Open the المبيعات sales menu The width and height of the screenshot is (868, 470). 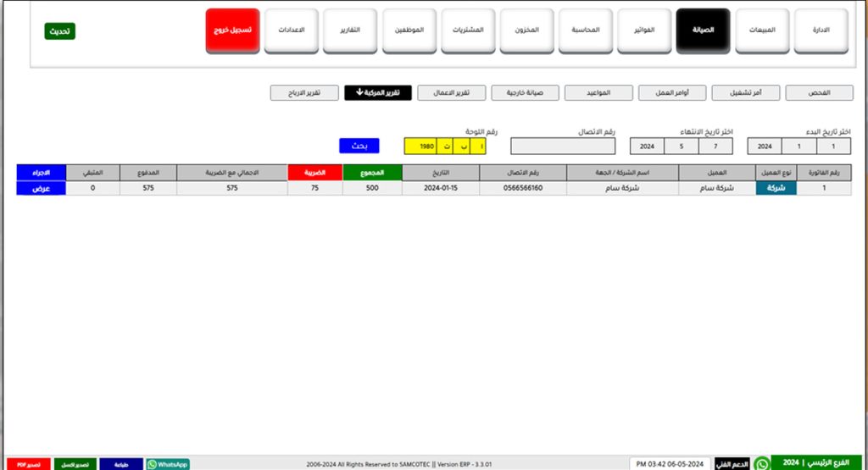(761, 31)
